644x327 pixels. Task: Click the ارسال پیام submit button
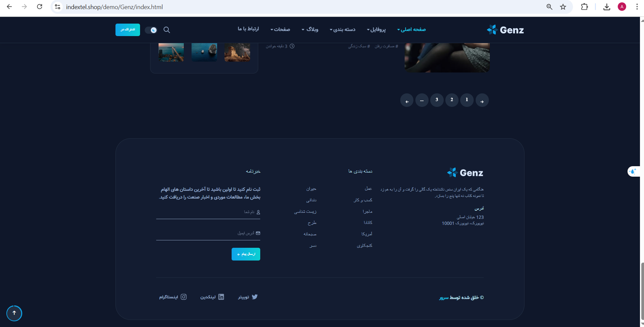tap(246, 254)
